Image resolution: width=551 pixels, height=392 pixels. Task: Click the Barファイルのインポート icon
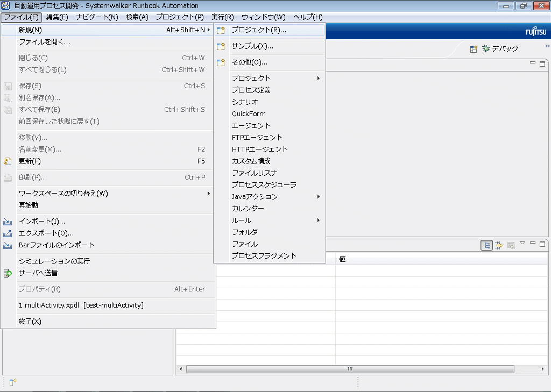[8, 245]
